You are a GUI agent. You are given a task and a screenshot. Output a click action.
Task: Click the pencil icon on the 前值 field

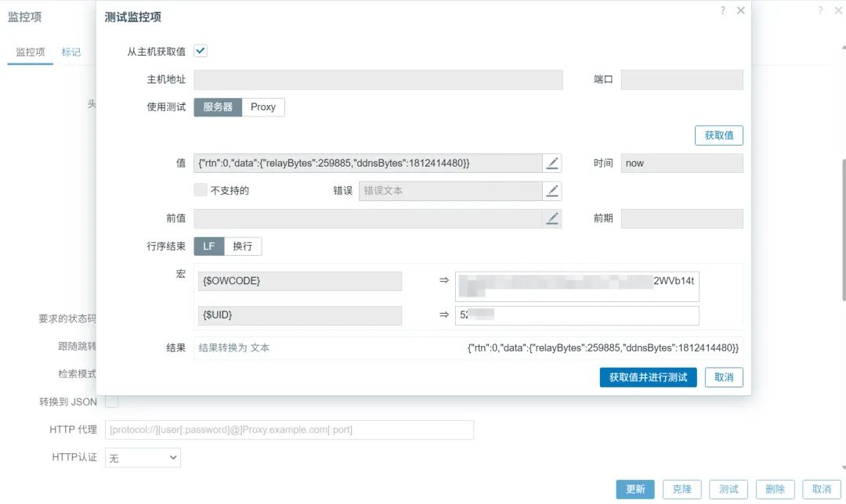pos(552,218)
